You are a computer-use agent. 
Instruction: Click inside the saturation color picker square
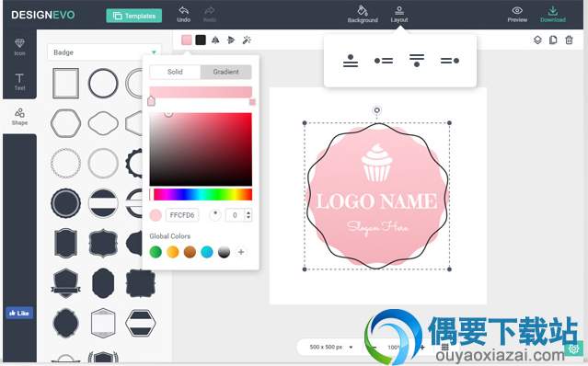pyautogui.click(x=201, y=149)
